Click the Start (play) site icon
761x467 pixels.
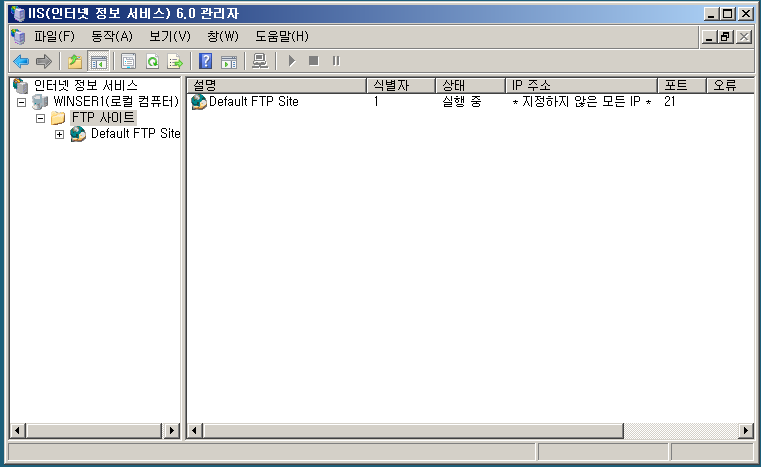click(292, 61)
